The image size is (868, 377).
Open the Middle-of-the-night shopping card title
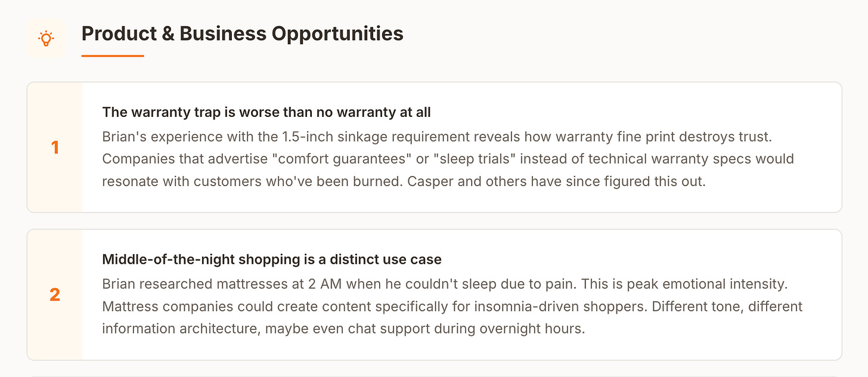(272, 259)
